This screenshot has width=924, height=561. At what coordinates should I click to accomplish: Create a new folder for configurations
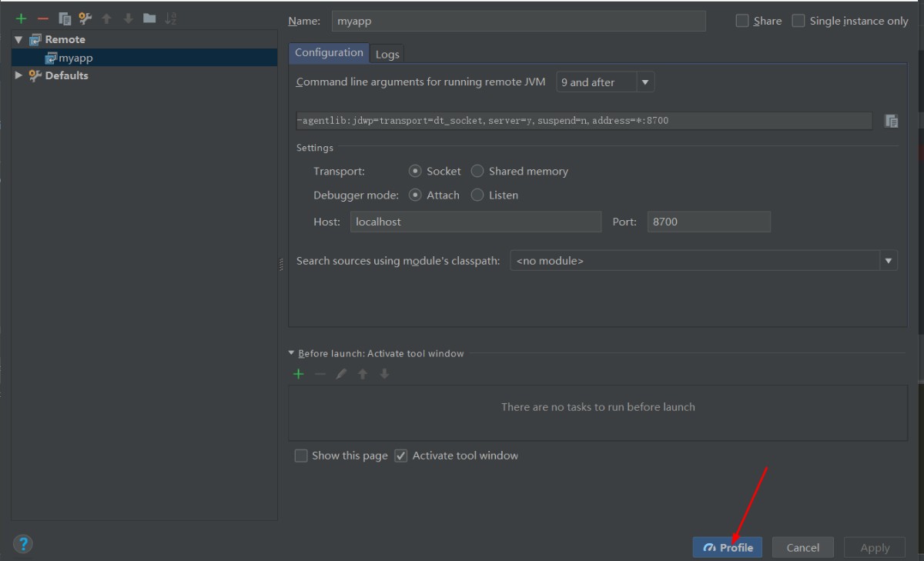pyautogui.click(x=149, y=18)
